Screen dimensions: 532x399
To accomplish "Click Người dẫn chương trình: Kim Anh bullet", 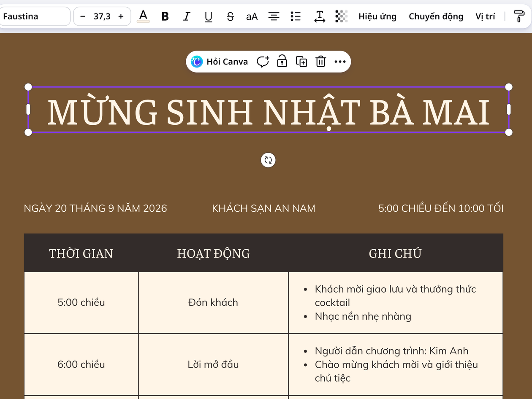I will click(x=391, y=351).
